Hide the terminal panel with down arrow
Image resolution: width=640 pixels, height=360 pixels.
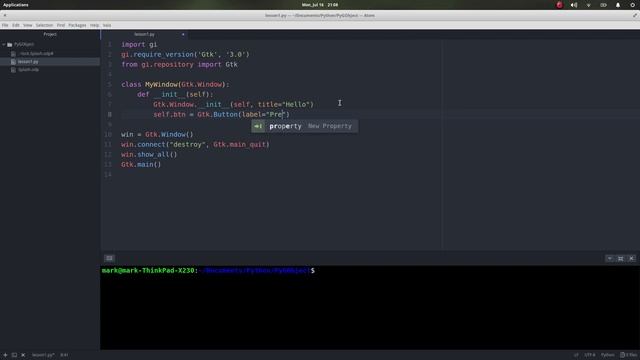[610, 258]
